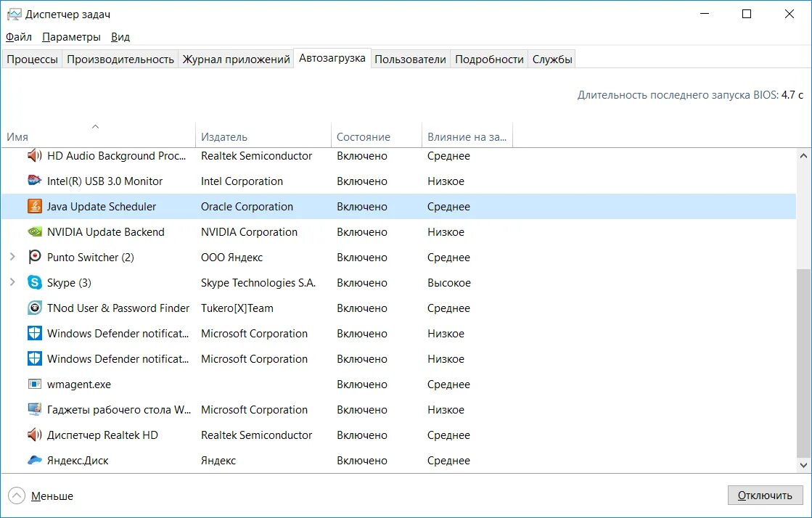The height and width of the screenshot is (518, 812).
Task: Select the Диспетчер Realtek HD entry name
Action: click(102, 435)
